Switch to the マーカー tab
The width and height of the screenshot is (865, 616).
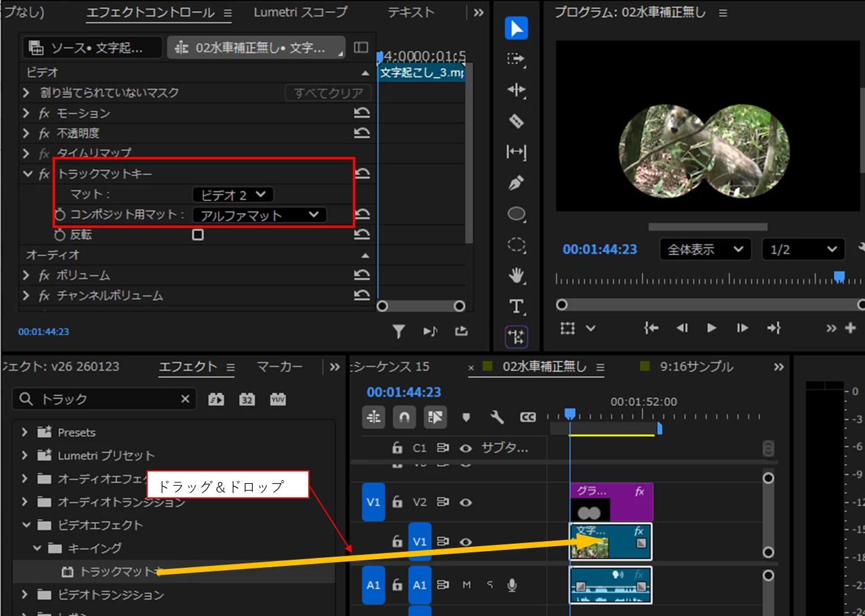(x=280, y=366)
